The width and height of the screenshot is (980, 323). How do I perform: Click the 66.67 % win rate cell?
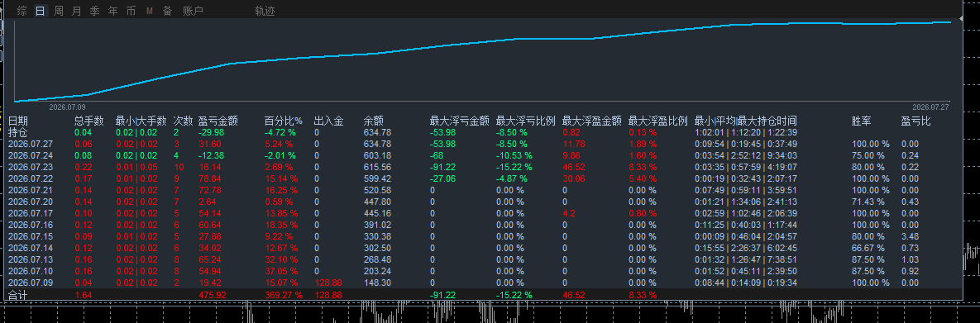pyautogui.click(x=869, y=247)
